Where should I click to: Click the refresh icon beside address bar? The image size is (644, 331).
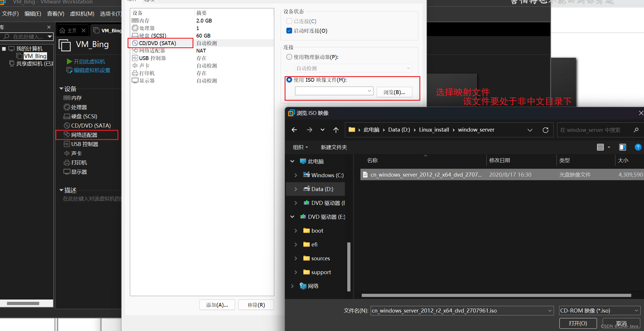(x=545, y=130)
